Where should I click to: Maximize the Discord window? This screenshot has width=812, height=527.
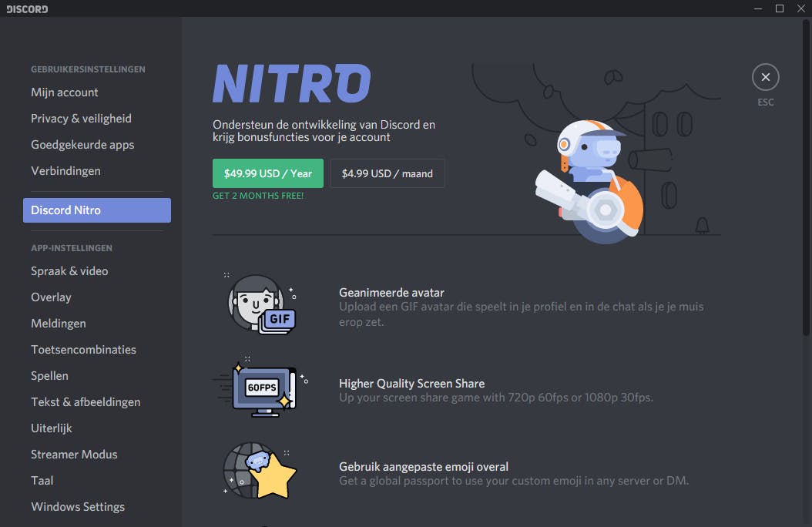pos(780,8)
